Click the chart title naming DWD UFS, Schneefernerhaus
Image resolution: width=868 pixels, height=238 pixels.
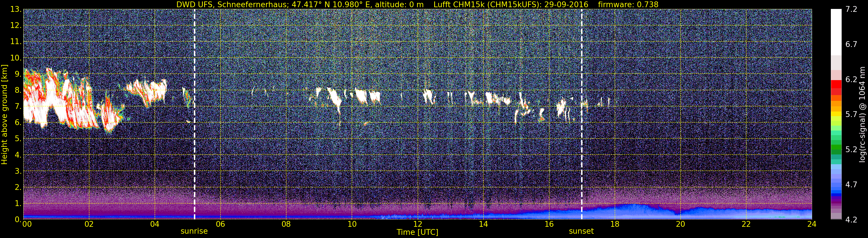click(x=417, y=4)
